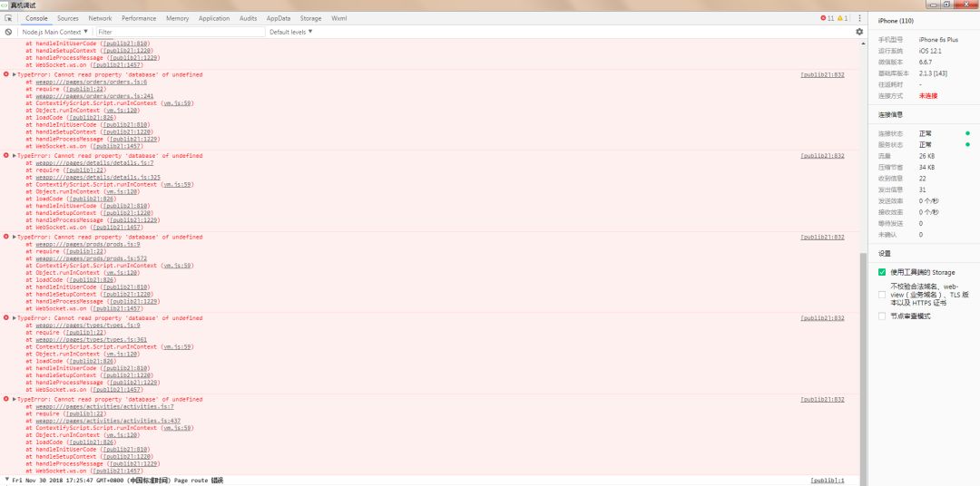Expand the TypeError entry for types.js

[x=15, y=318]
